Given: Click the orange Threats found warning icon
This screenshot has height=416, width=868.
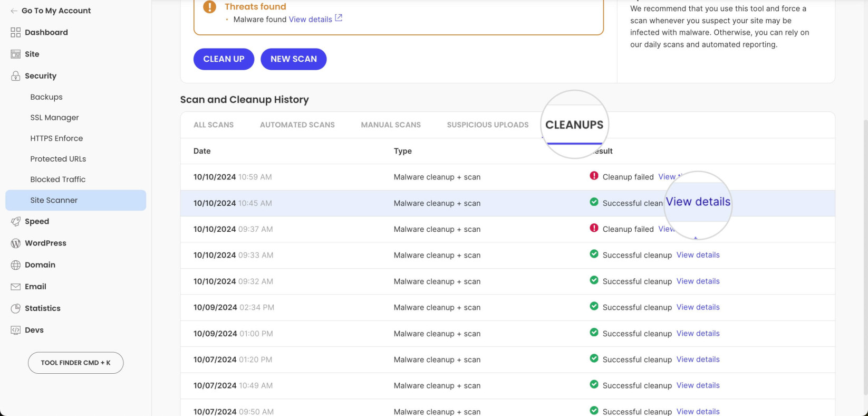Looking at the screenshot, I should [x=210, y=6].
